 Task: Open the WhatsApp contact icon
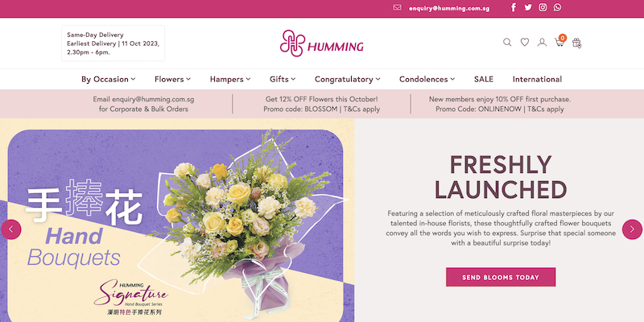557,7
